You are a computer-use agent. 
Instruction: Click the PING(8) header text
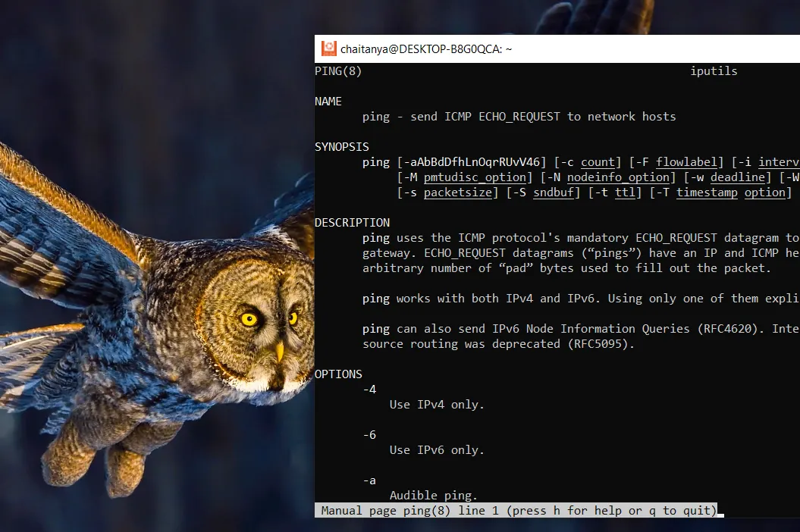click(337, 70)
